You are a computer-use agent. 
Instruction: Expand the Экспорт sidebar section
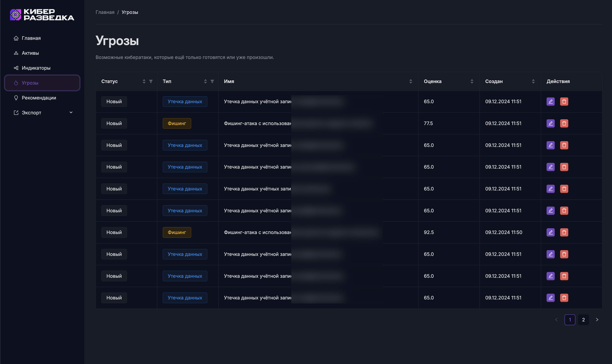coord(42,113)
